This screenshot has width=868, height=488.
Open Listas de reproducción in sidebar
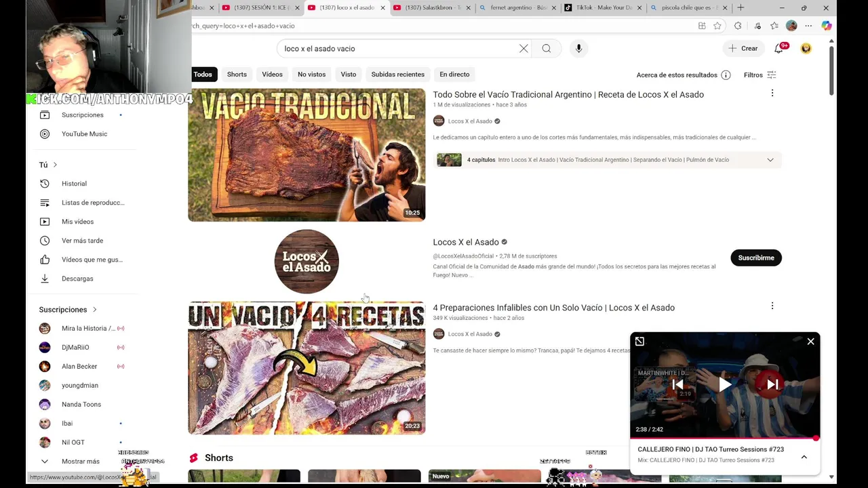click(93, 203)
